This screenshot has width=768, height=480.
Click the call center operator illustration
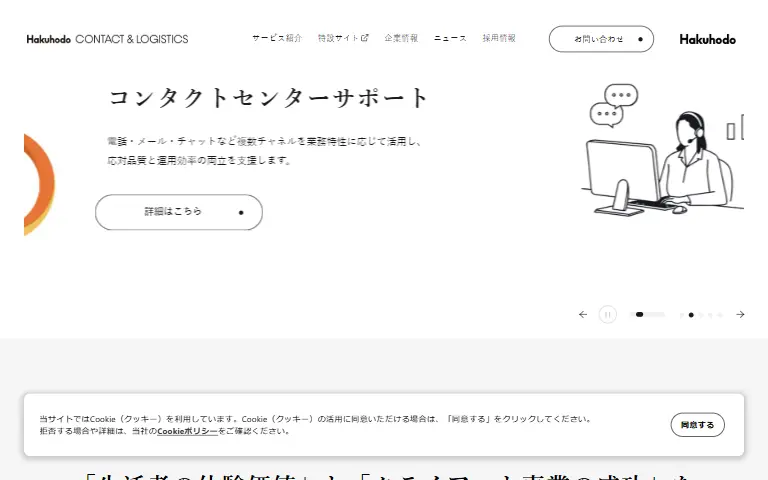click(665, 151)
